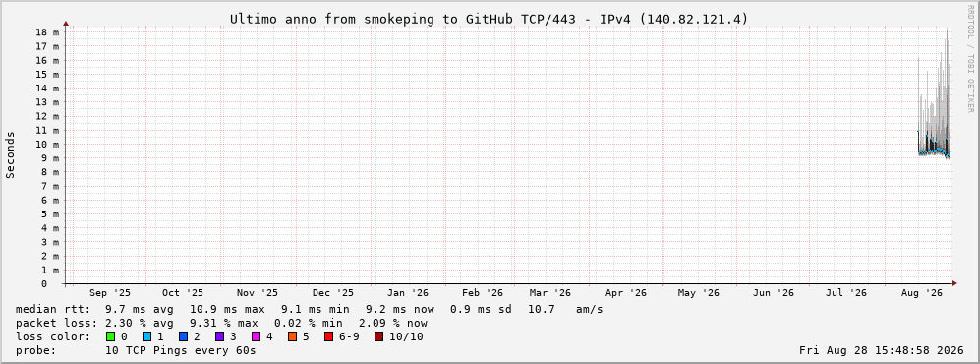
Task: Click the orange loss color 5 swatch
Action: point(292,336)
